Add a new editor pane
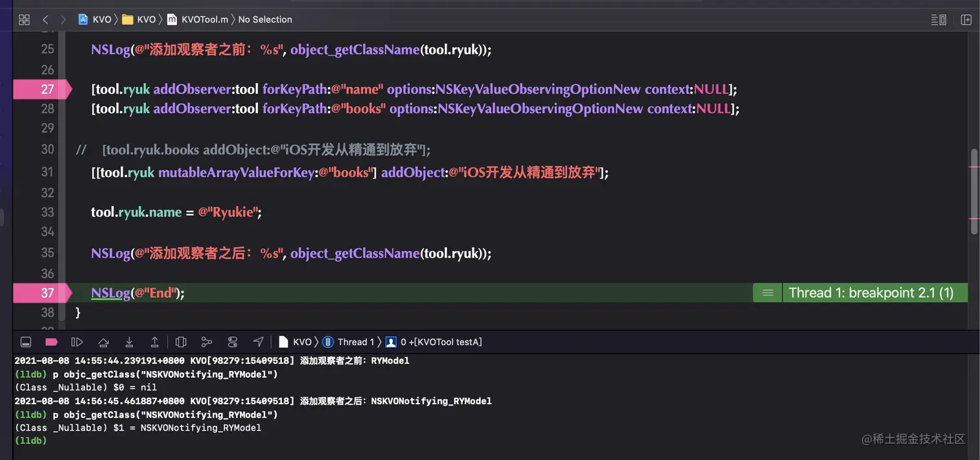This screenshot has width=980, height=460. 966,19
